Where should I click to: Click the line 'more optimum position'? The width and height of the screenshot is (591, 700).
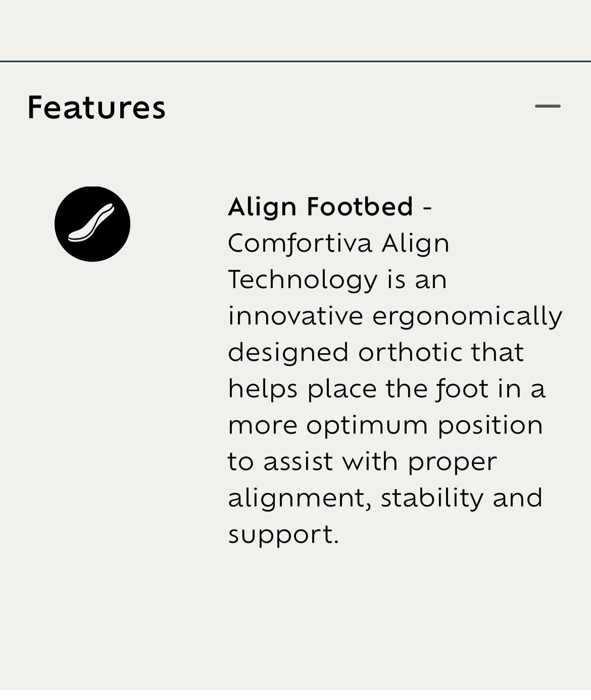[x=385, y=426]
